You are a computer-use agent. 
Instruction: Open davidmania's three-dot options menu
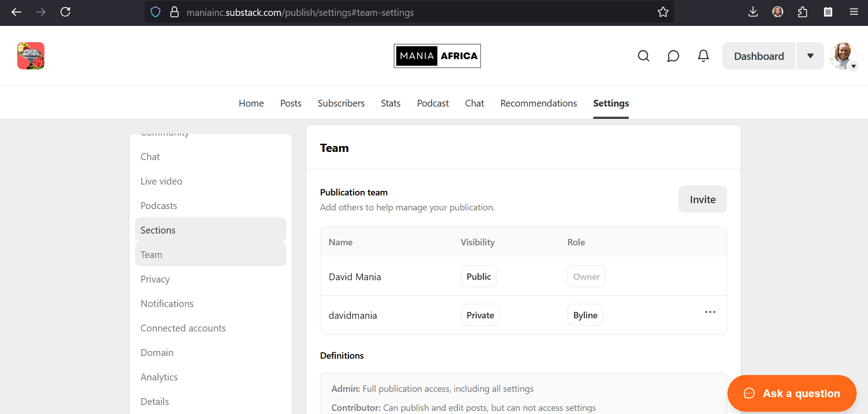pyautogui.click(x=710, y=312)
